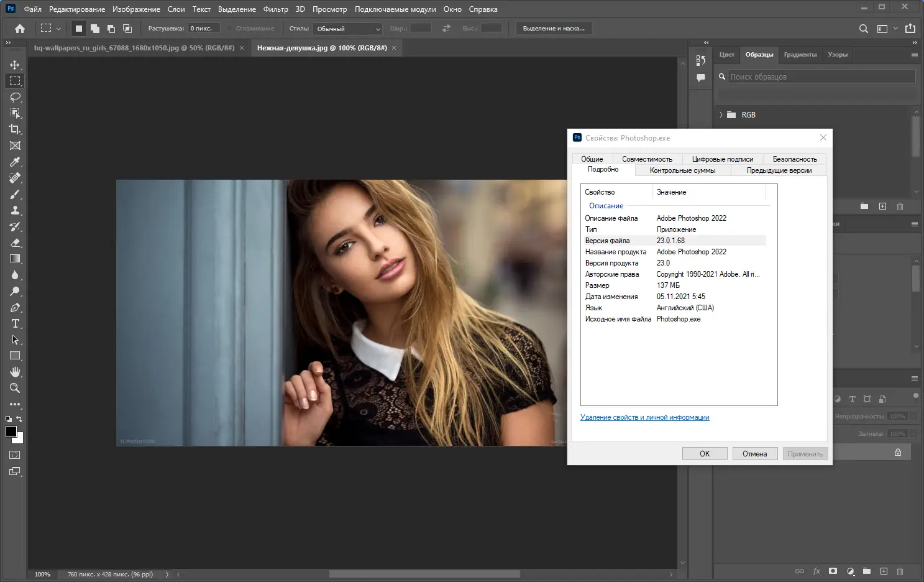The height and width of the screenshot is (582, 924).
Task: Switch to the Градиенты panel tab
Action: (800, 55)
